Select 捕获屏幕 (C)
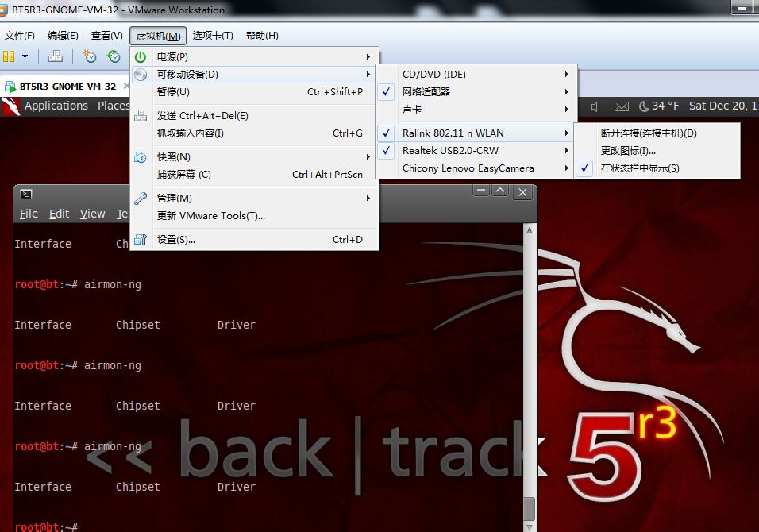Screen dimensions: 759x532 pyautogui.click(x=255, y=174)
